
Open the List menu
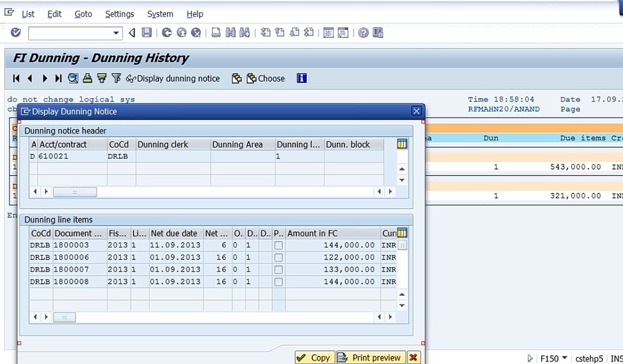tap(28, 14)
